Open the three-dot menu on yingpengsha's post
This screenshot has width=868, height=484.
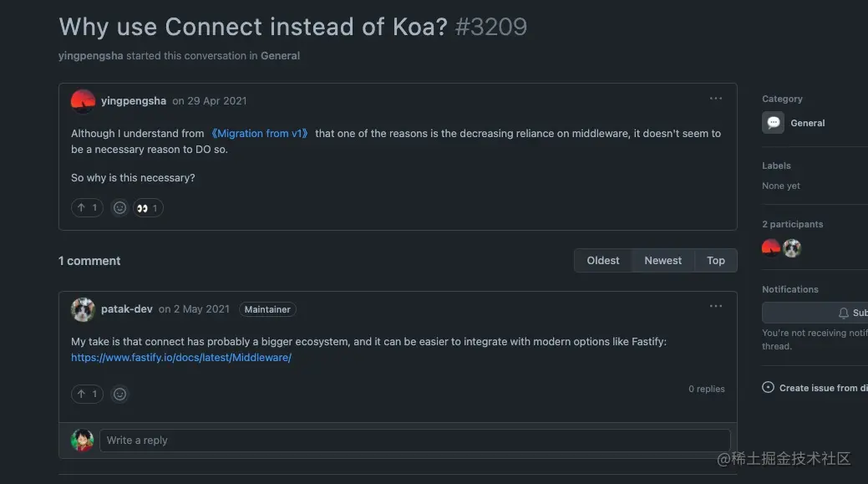point(716,99)
